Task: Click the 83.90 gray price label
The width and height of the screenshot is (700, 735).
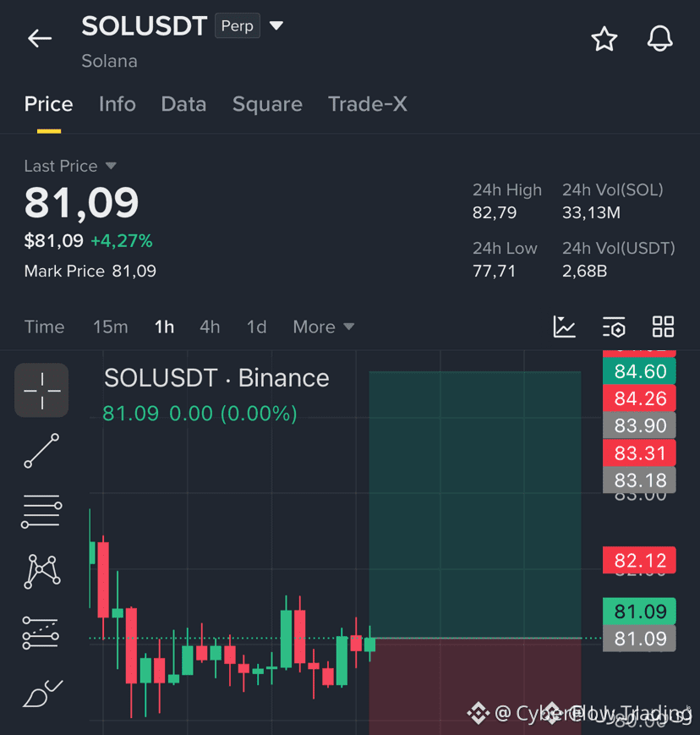Action: coord(640,425)
